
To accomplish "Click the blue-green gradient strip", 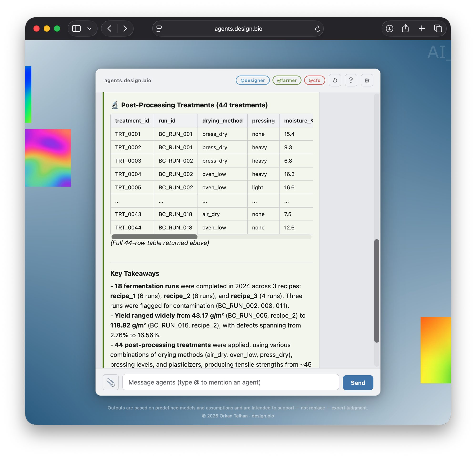I will point(28,94).
